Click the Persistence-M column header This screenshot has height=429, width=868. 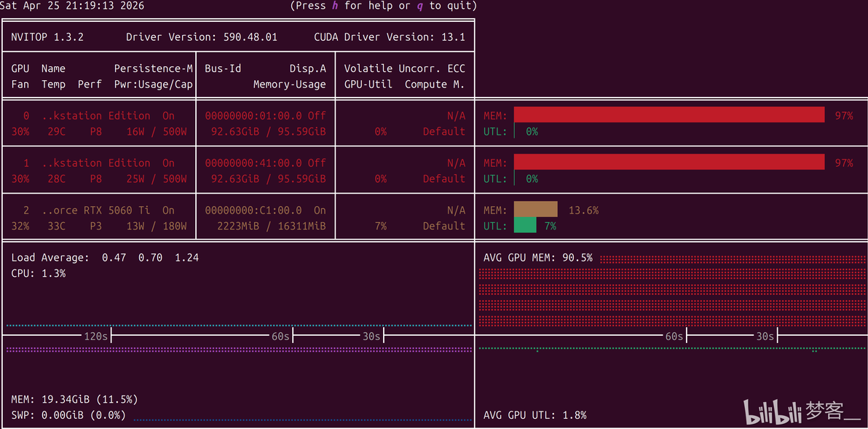[154, 68]
